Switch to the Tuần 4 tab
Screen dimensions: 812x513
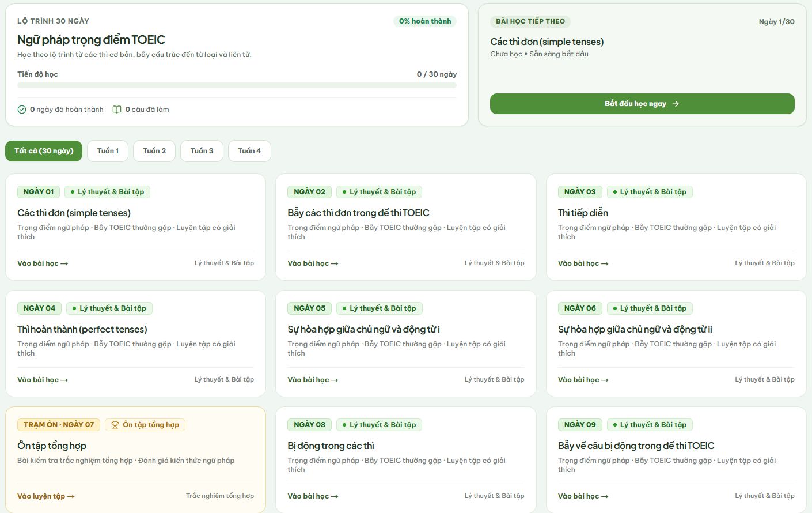(249, 151)
